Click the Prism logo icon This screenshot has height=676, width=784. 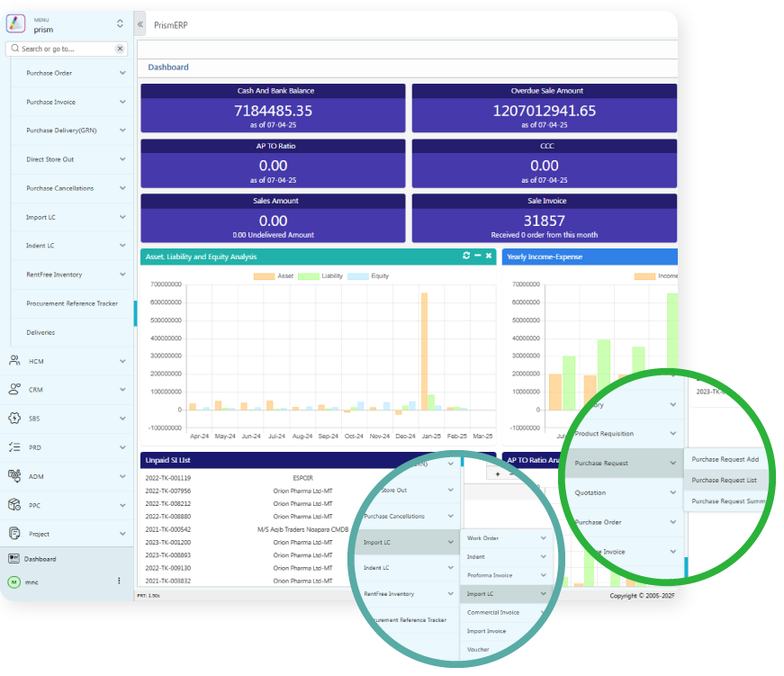point(16,24)
